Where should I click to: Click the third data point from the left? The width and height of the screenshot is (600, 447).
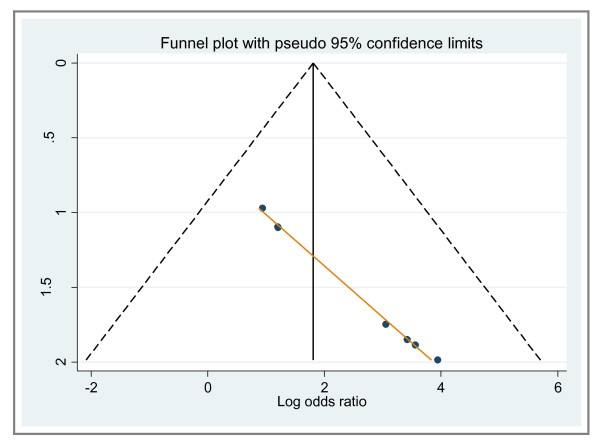point(385,324)
